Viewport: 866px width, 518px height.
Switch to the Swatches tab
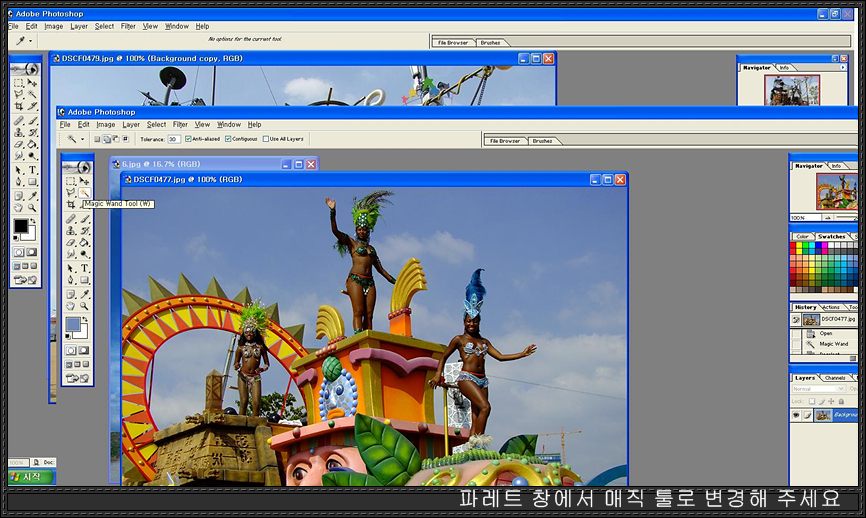[x=831, y=237]
